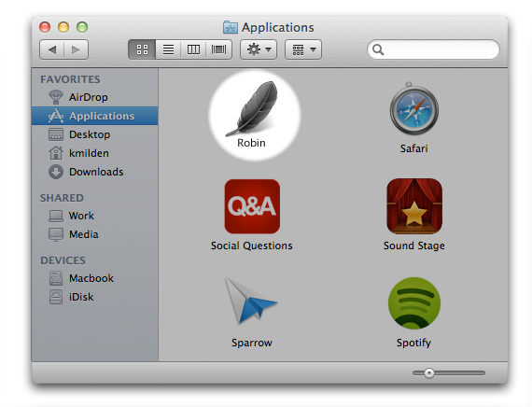Select the Macbook device
The width and height of the screenshot is (532, 407).
pos(94,278)
